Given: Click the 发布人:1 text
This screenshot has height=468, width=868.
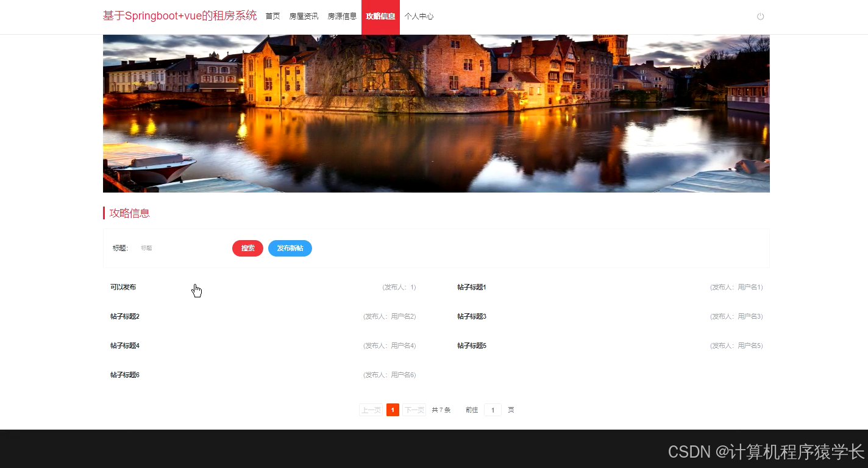Looking at the screenshot, I should (x=399, y=287).
